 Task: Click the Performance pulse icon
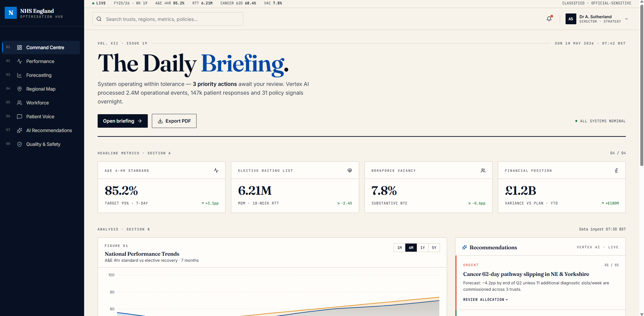(x=20, y=61)
